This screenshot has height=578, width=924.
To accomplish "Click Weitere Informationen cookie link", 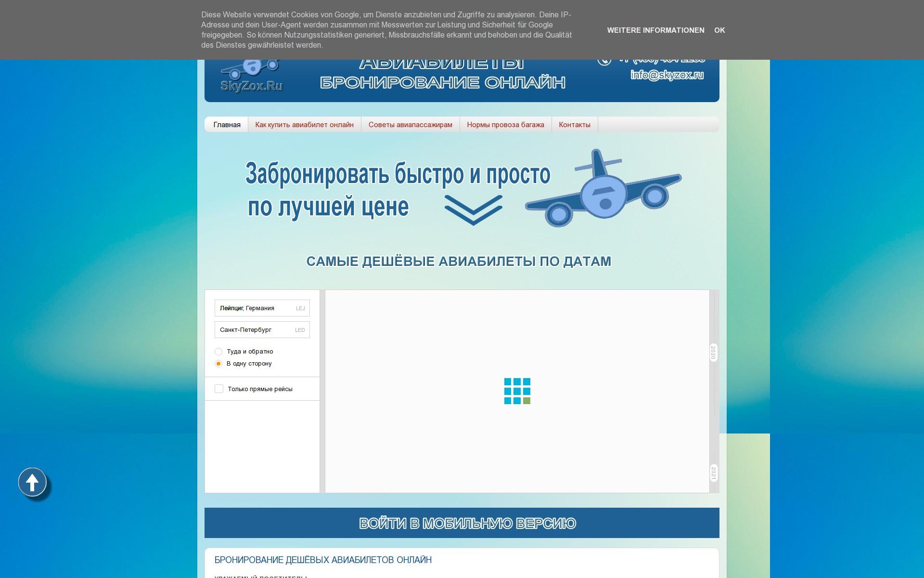I will click(655, 30).
